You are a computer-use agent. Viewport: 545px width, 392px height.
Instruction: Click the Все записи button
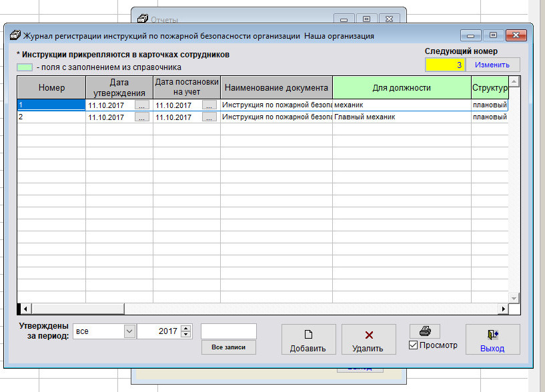coord(228,347)
